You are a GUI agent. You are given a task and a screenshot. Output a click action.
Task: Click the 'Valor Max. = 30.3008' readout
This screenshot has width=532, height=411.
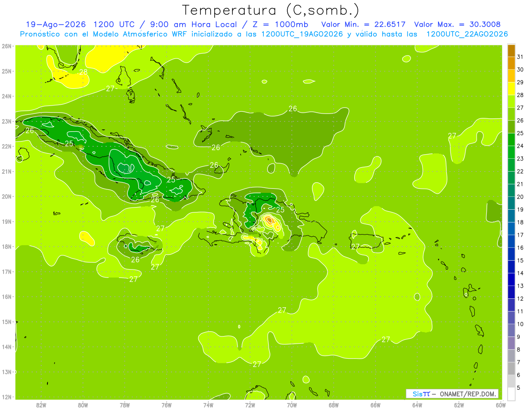(458, 24)
